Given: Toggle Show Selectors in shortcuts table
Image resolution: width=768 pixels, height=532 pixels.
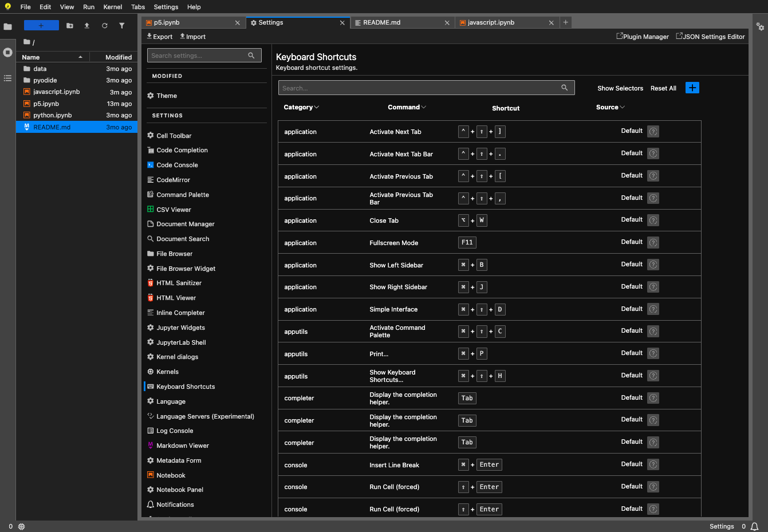Looking at the screenshot, I should [x=620, y=88].
